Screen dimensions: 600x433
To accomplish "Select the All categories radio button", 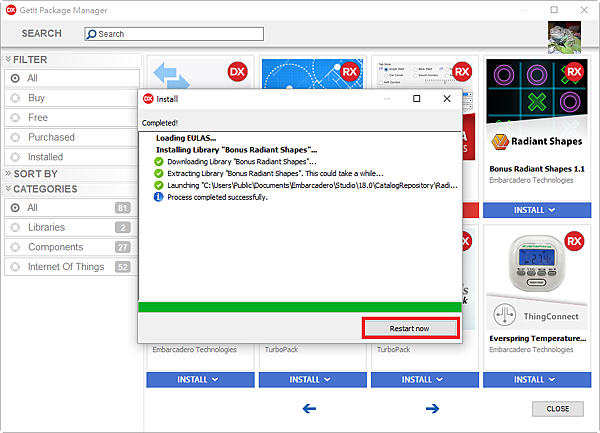I will (15, 208).
